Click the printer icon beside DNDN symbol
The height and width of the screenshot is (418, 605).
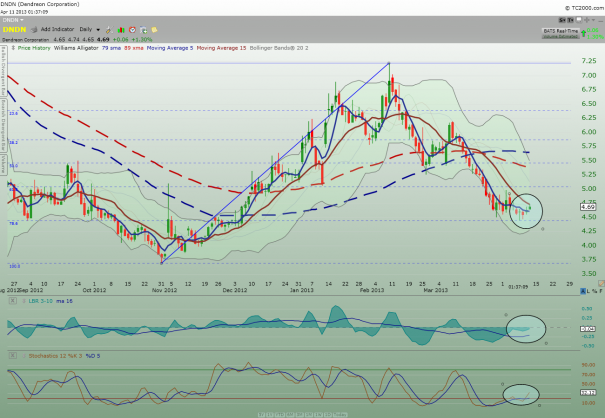34,29
